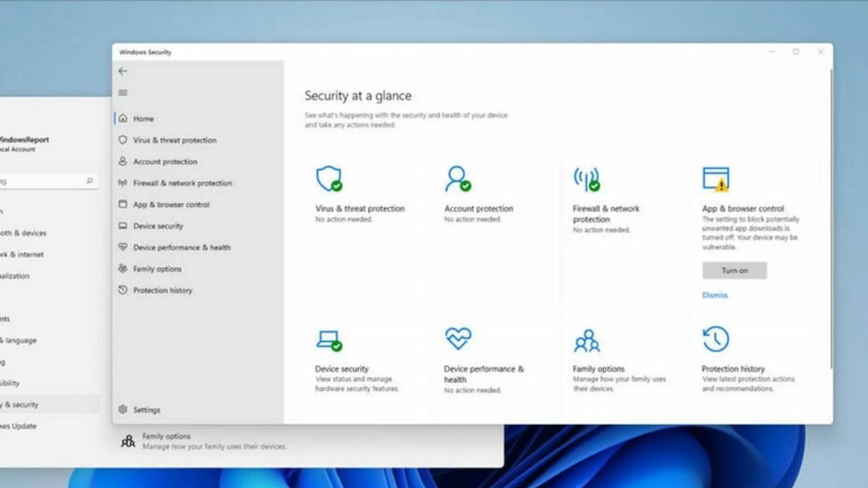This screenshot has width=868, height=488.
Task: Click the laptop icon beside Device security in sidebar
Action: click(122, 226)
